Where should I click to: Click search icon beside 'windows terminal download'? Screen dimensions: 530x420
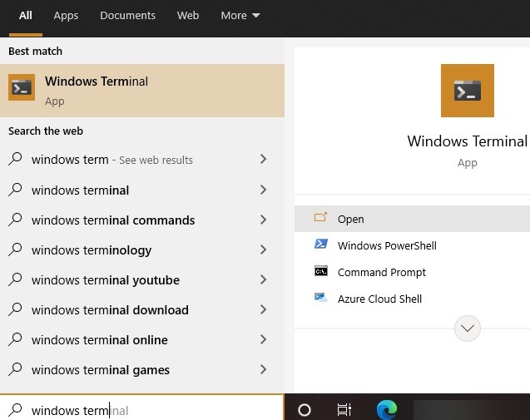(15, 309)
